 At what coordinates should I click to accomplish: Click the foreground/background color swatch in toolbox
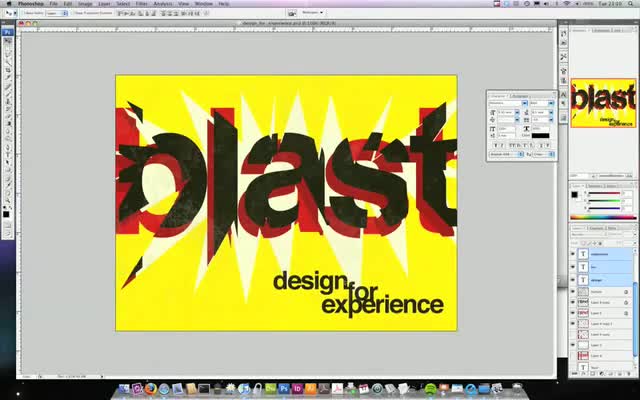pyautogui.click(x=8, y=213)
